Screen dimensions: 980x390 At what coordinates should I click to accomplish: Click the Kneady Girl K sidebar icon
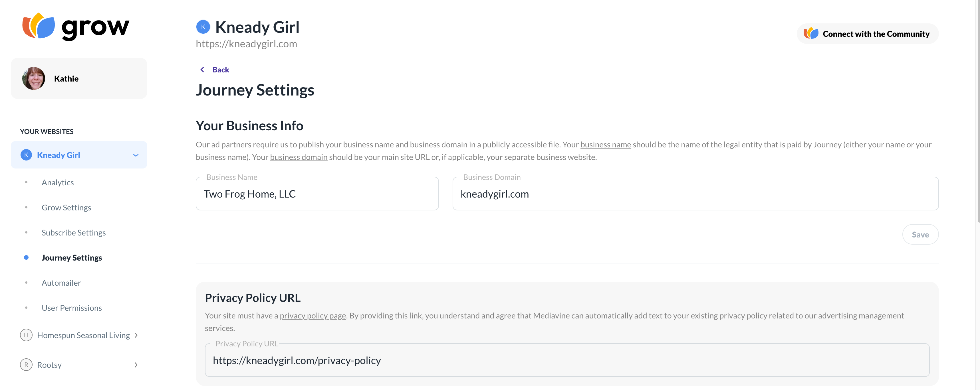26,155
